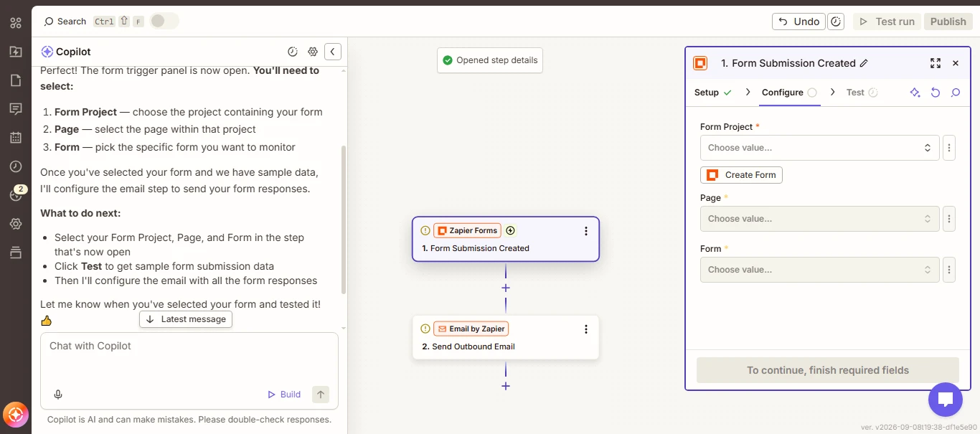Open the stacked layers icon in sidebar
This screenshot has width=980, height=434.
coord(16,253)
